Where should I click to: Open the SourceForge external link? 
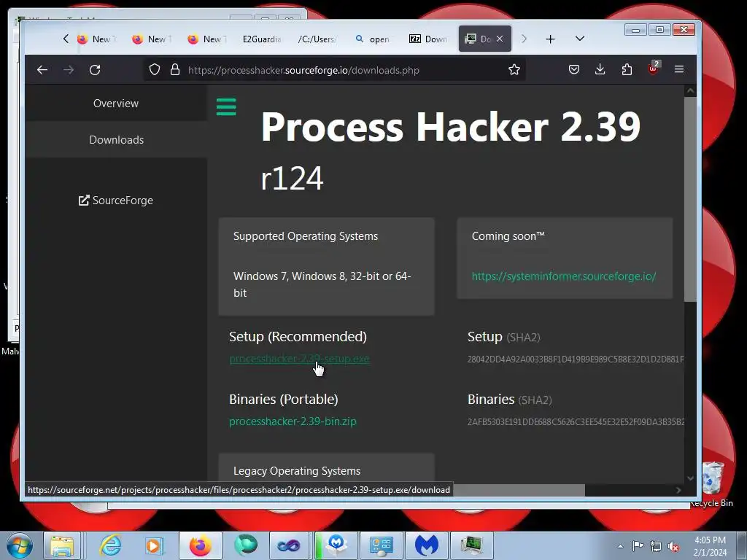[116, 201]
